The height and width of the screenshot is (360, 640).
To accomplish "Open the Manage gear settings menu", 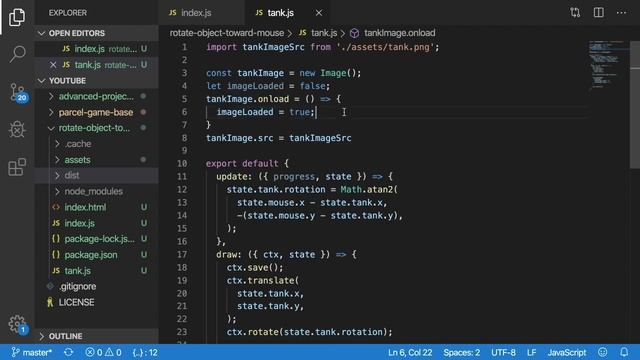I will (18, 324).
